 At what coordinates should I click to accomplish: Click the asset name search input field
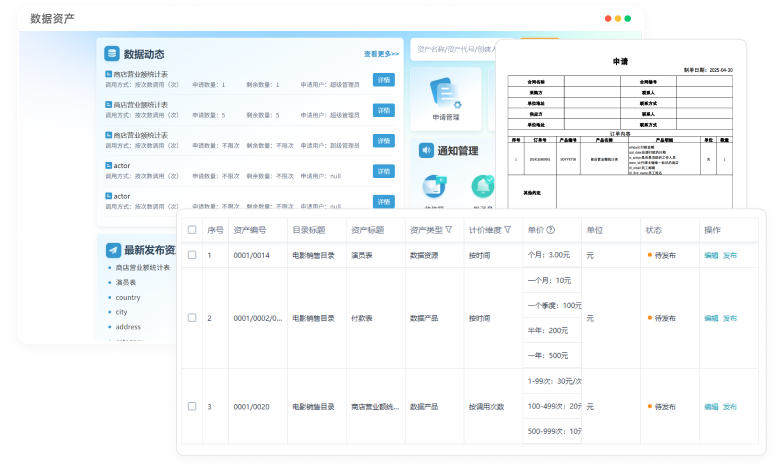tap(455, 47)
